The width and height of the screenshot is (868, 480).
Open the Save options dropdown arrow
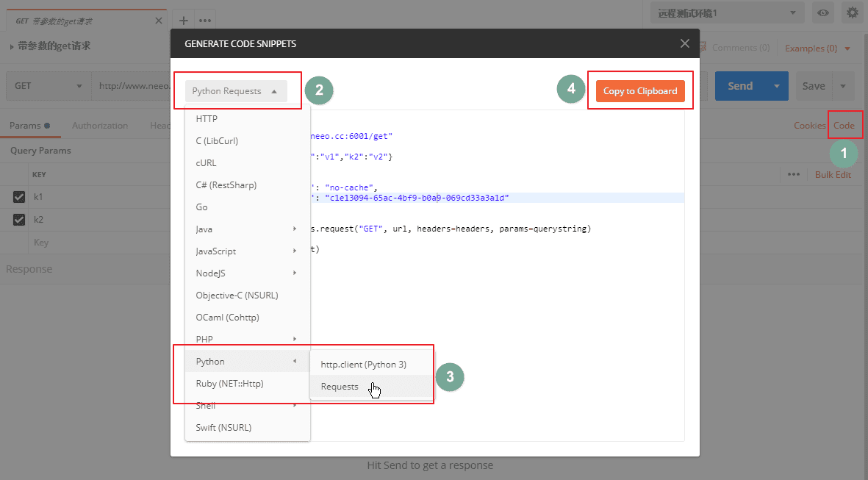coord(843,86)
